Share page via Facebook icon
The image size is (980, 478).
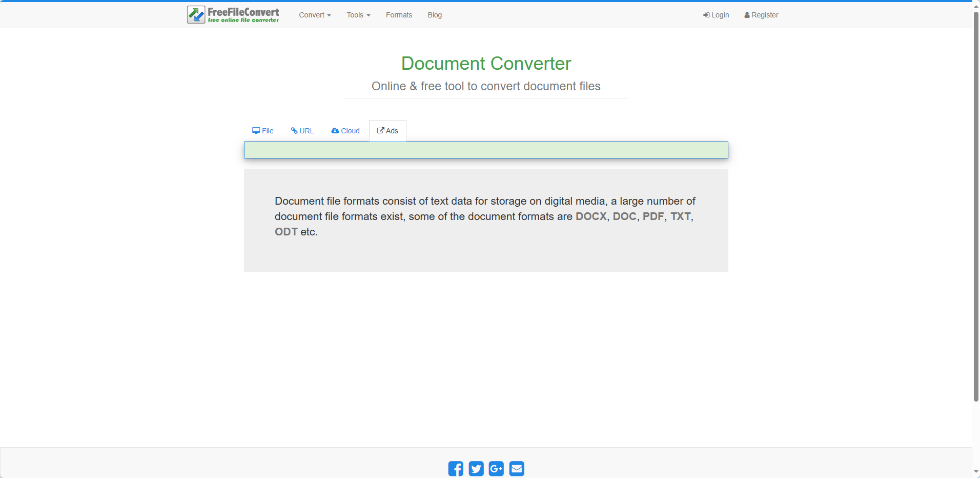[x=456, y=468]
